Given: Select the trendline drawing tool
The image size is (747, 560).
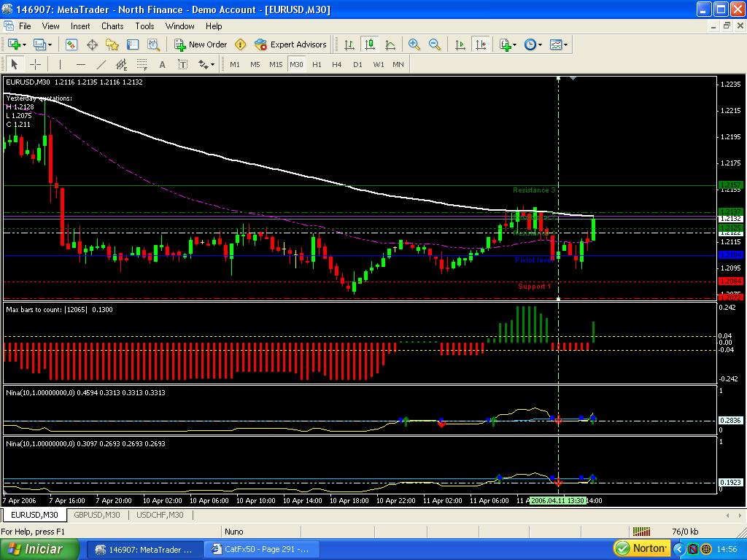Looking at the screenshot, I should tap(101, 64).
